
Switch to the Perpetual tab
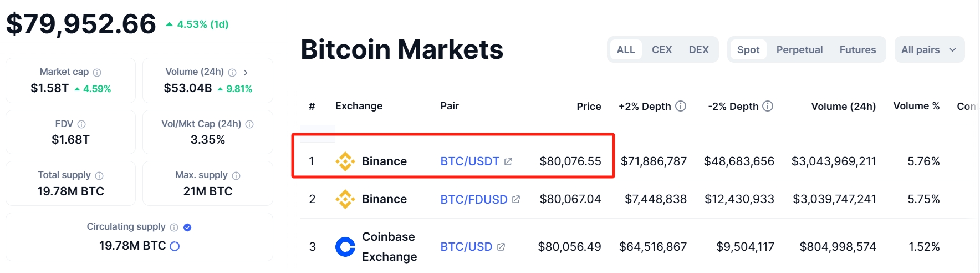click(799, 50)
